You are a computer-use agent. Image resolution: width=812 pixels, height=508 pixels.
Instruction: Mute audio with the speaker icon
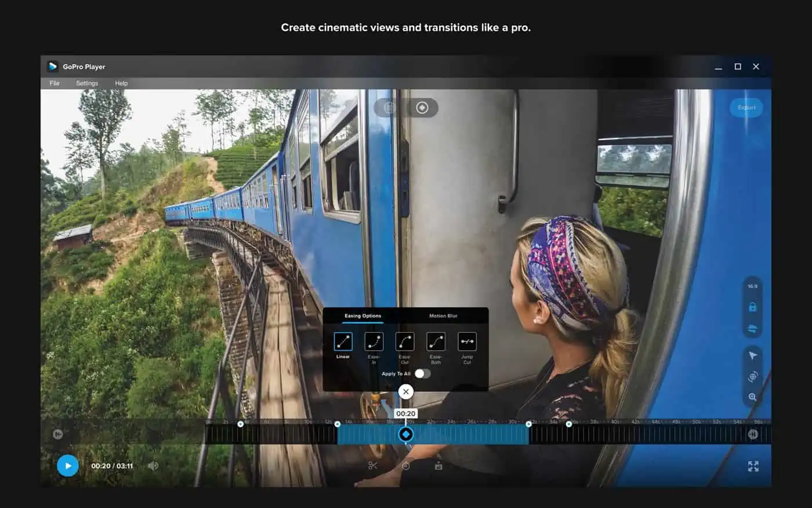[x=153, y=466]
